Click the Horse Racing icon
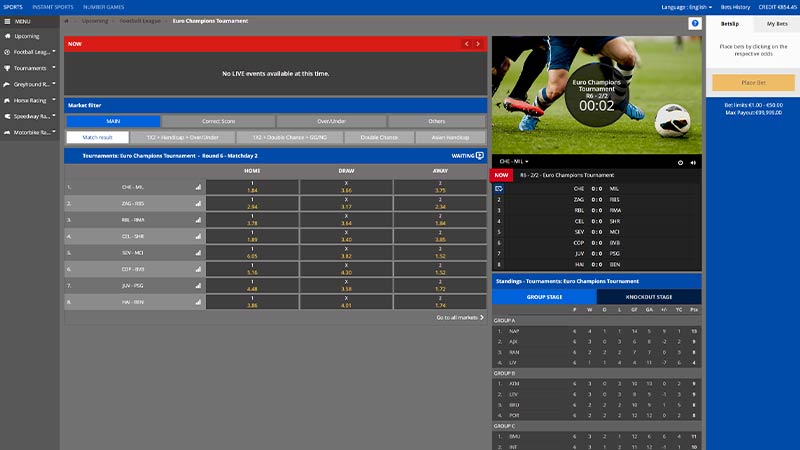The width and height of the screenshot is (800, 450). click(7, 101)
